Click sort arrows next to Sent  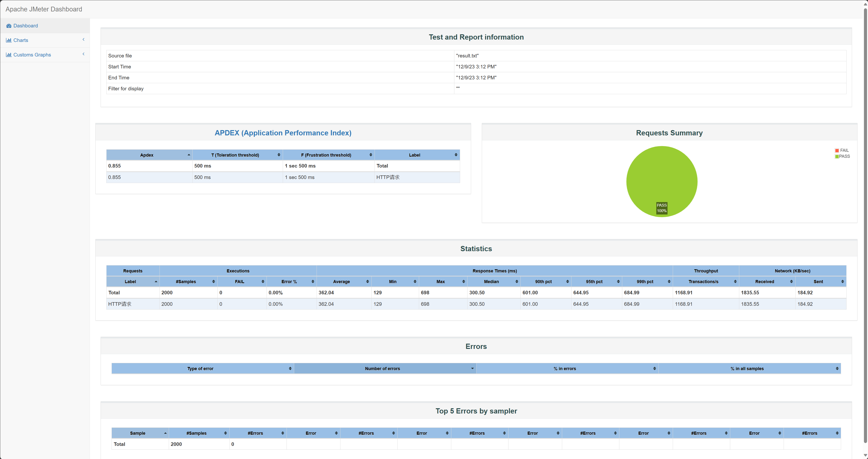click(842, 281)
